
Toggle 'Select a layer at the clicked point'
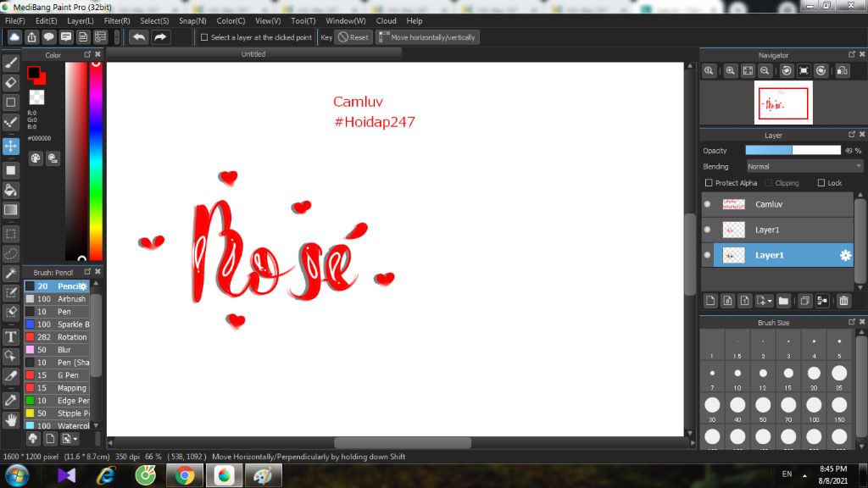(x=204, y=37)
